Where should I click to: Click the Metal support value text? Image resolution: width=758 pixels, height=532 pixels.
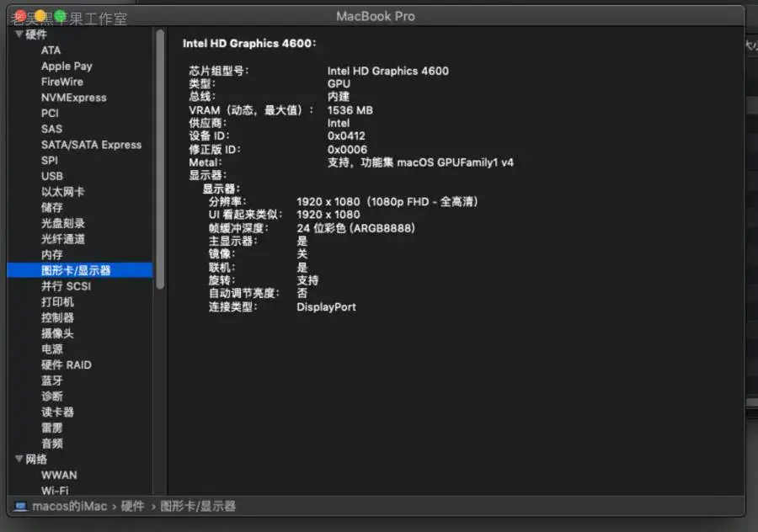coord(420,162)
